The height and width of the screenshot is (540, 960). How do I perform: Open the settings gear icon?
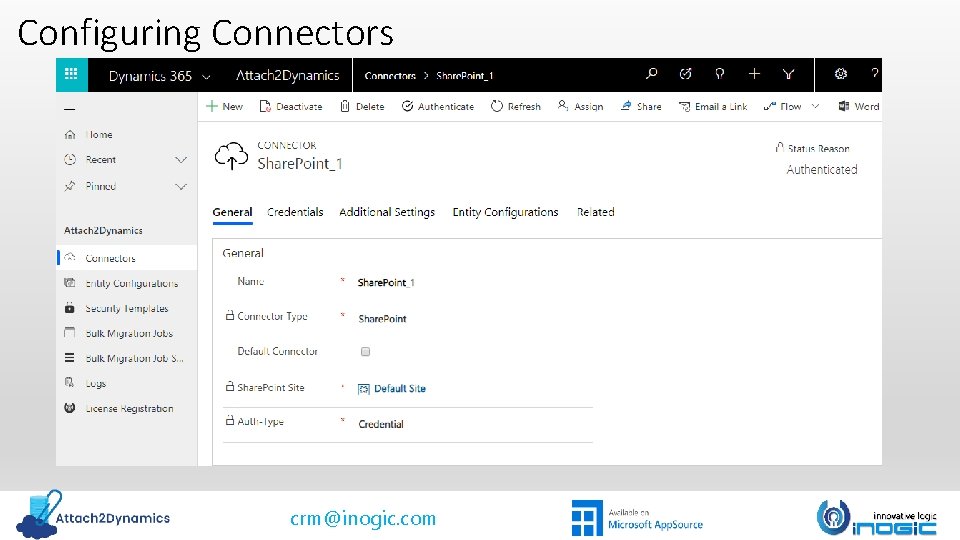pyautogui.click(x=841, y=74)
